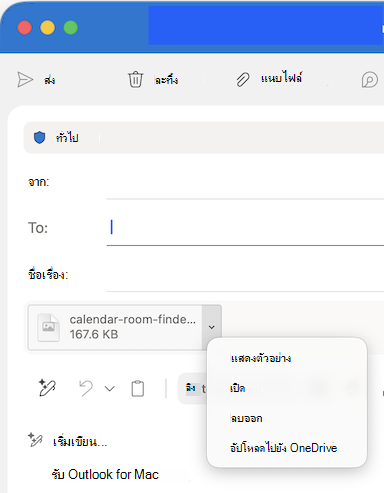Select แสดงตัวอย่าง (Preview) from attachment menu

tap(261, 358)
